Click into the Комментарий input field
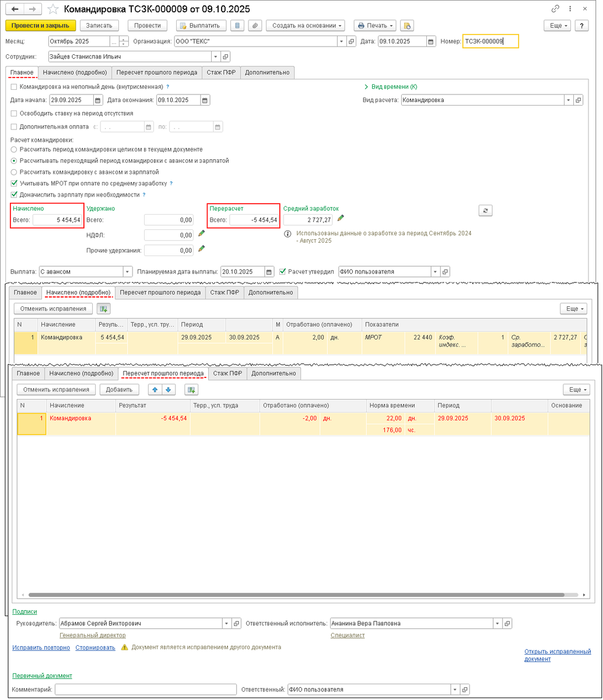The image size is (603, 700). tap(145, 689)
